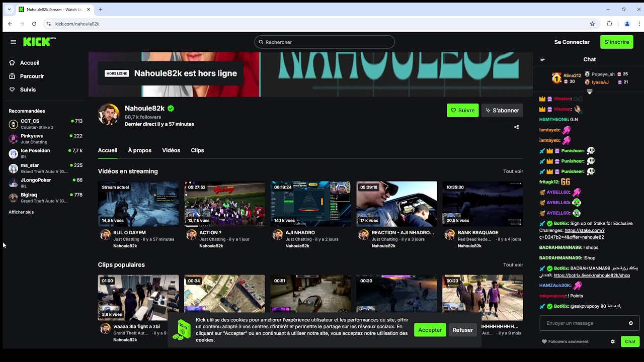
Task: Open the botrix.live shop link in chat
Action: click(592, 276)
